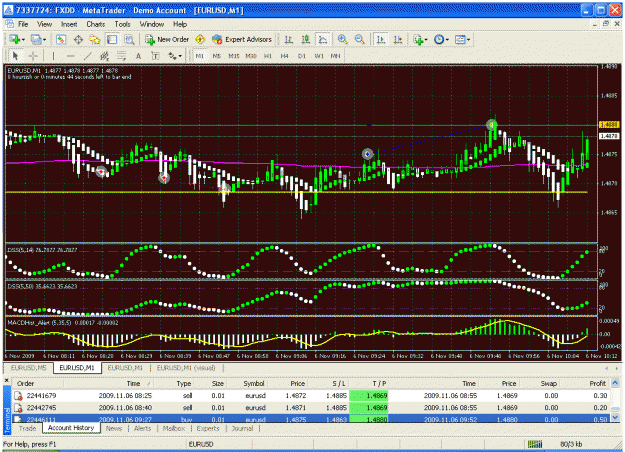Select the text label T tool

tap(155, 56)
